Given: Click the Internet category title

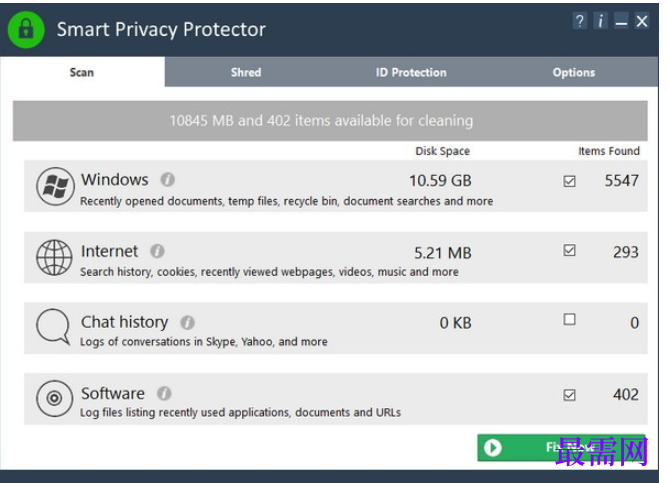Looking at the screenshot, I should [109, 251].
